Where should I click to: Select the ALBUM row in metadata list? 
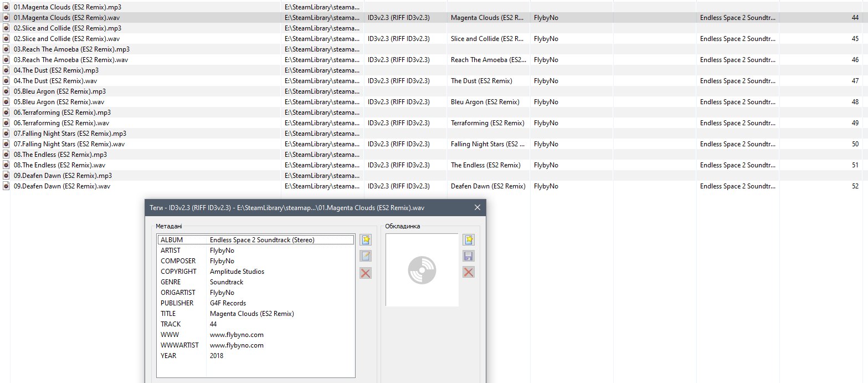256,240
